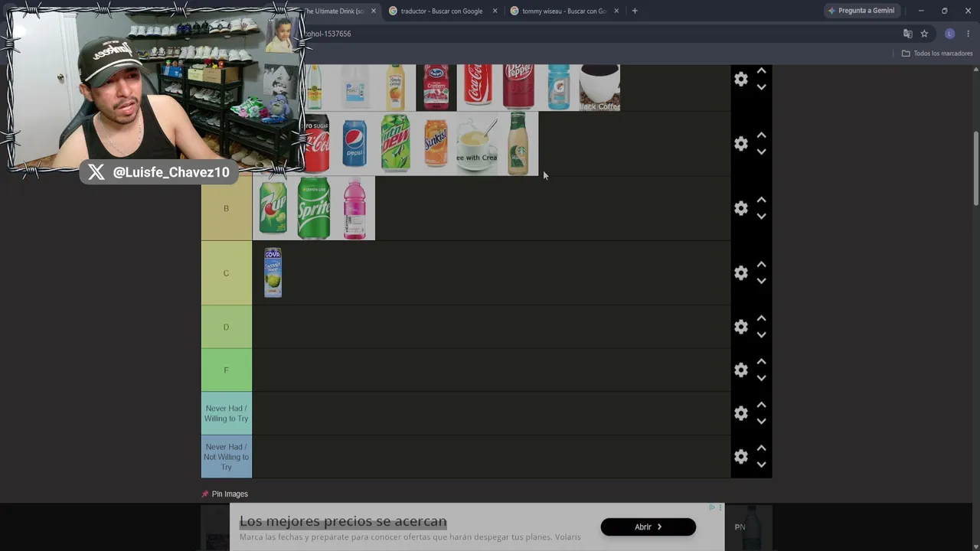Move the F tier row down
This screenshot has width=980, height=551.
click(x=761, y=378)
